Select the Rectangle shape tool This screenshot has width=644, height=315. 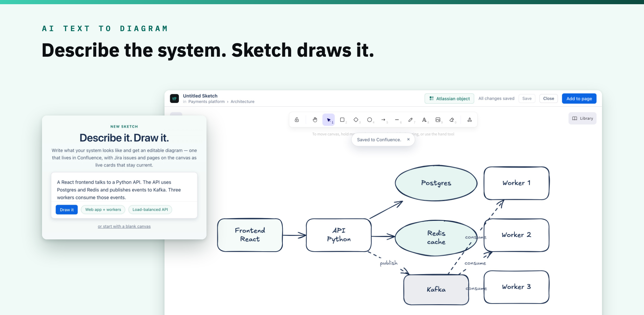click(x=342, y=120)
